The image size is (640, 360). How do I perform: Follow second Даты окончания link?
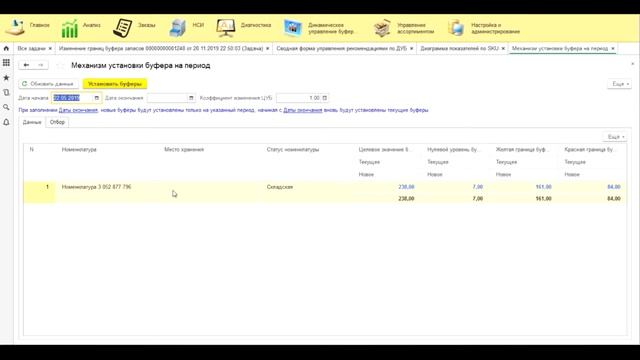(x=302, y=110)
